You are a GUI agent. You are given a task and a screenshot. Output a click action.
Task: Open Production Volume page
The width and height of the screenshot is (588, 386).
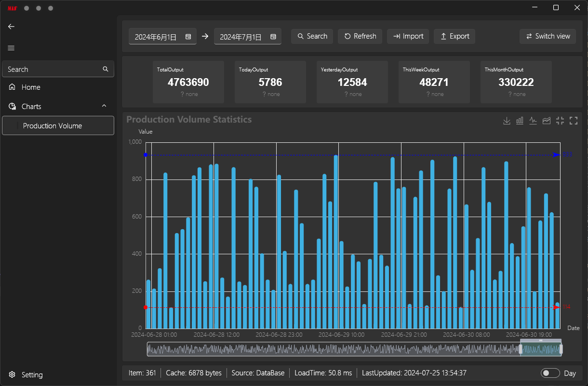[58, 125]
